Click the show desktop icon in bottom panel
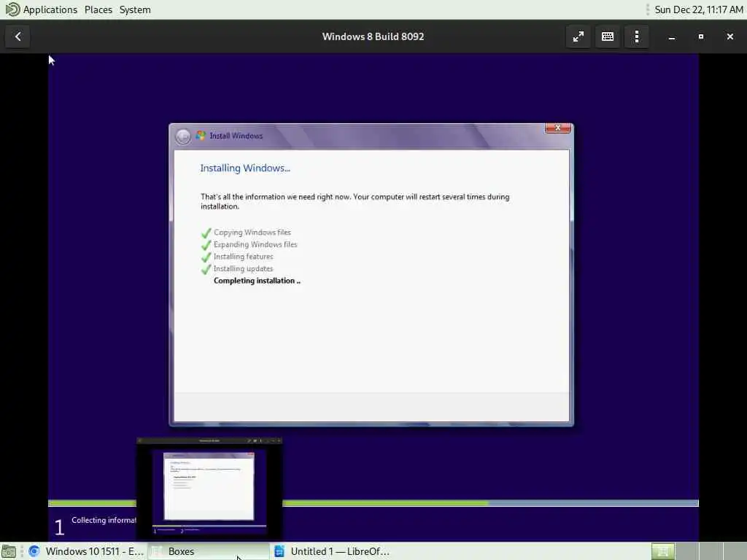Screen dimensions: 747x560 click(x=9, y=552)
